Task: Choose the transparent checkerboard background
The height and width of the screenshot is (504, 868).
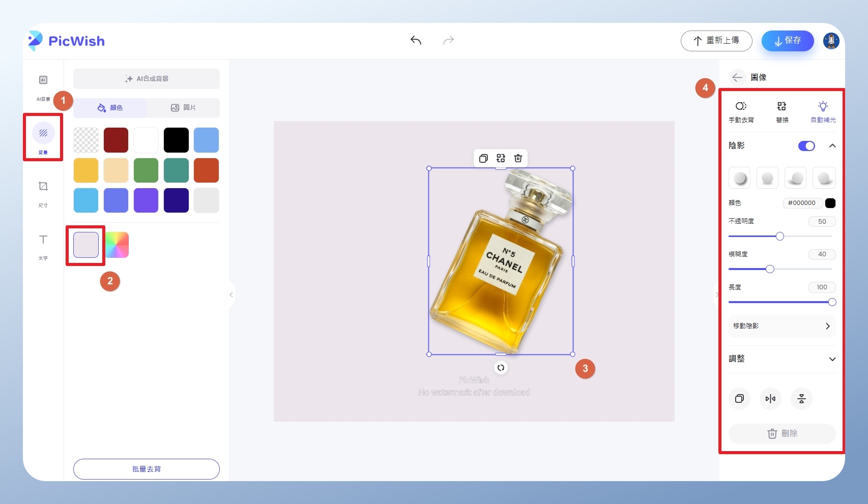Action: [x=86, y=140]
